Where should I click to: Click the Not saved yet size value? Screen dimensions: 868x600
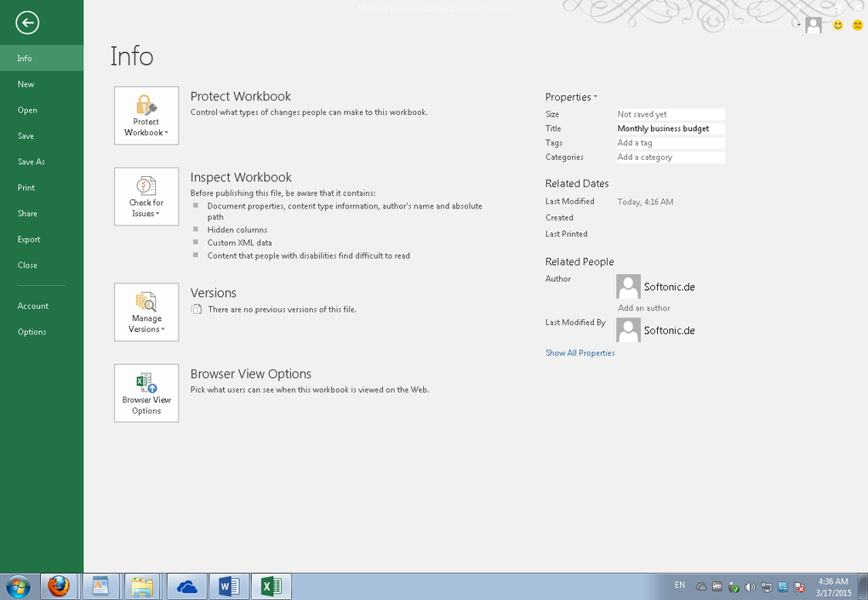(x=671, y=114)
